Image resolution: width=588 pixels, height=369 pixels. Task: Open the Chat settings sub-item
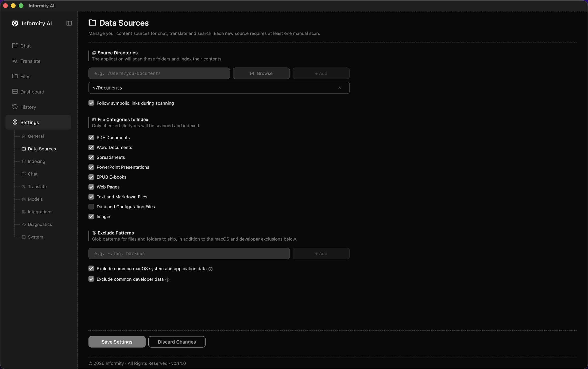click(x=30, y=174)
